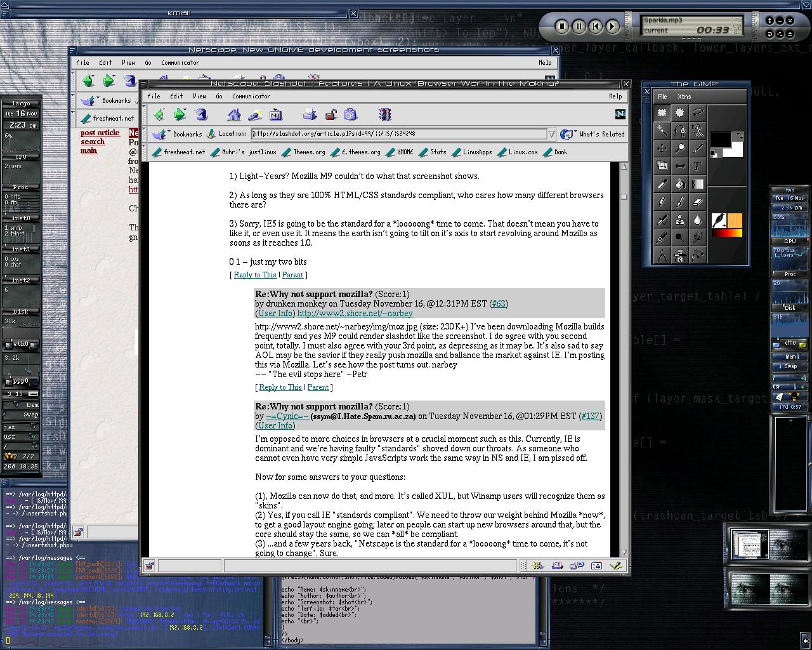Open Netscape Search toolbar icon
The height and width of the screenshot is (650, 812).
pyautogui.click(x=255, y=114)
